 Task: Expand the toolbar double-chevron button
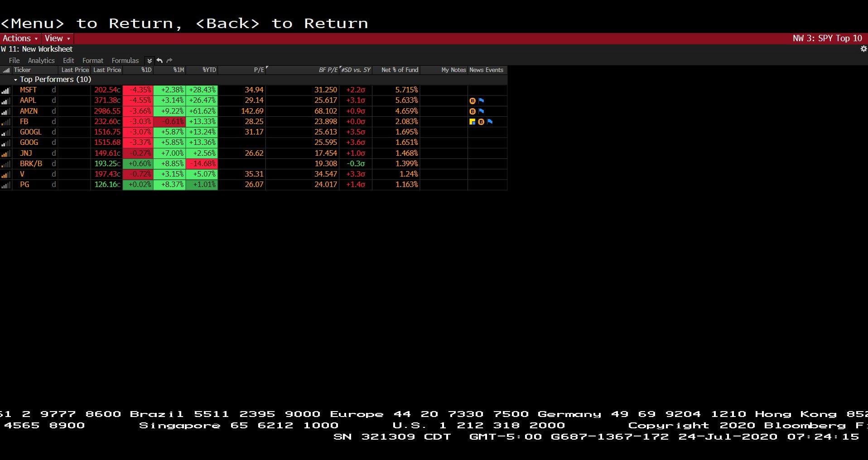point(149,60)
